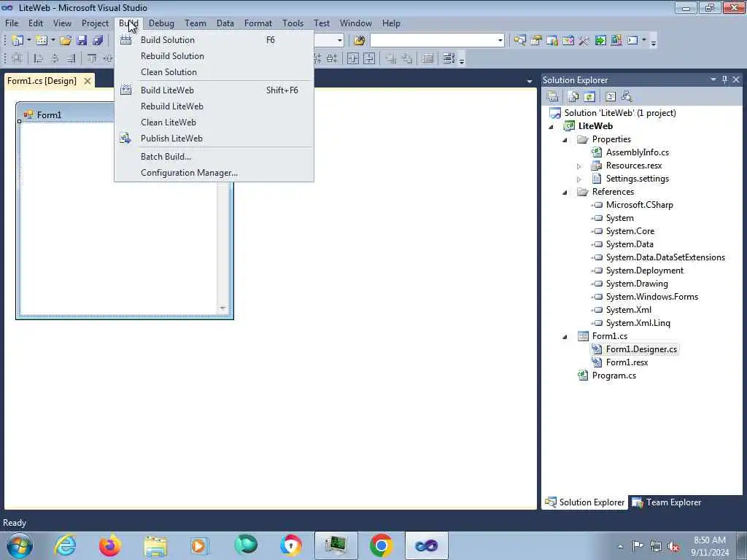Viewport: 747px width, 560px height.
Task: Open Firefox from the taskbar
Action: pyautogui.click(x=109, y=545)
